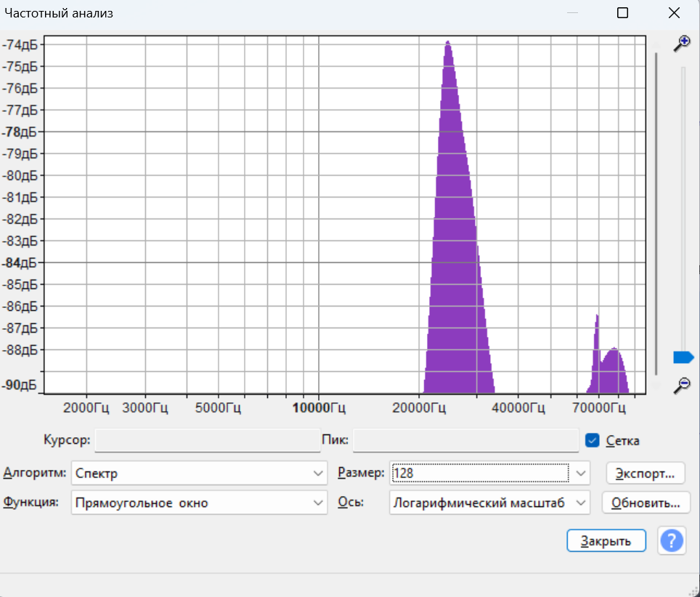Zoom in using the magnifier plus icon
Viewport: 700px width, 597px height.
(x=682, y=44)
